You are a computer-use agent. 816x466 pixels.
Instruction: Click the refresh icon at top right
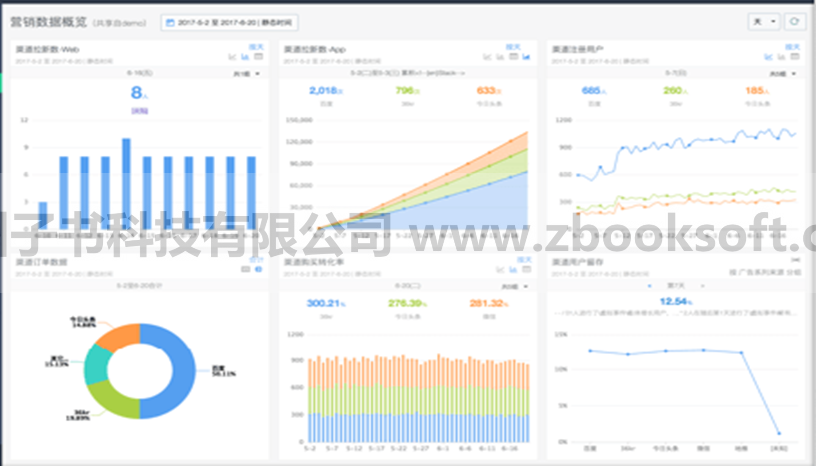tap(794, 21)
